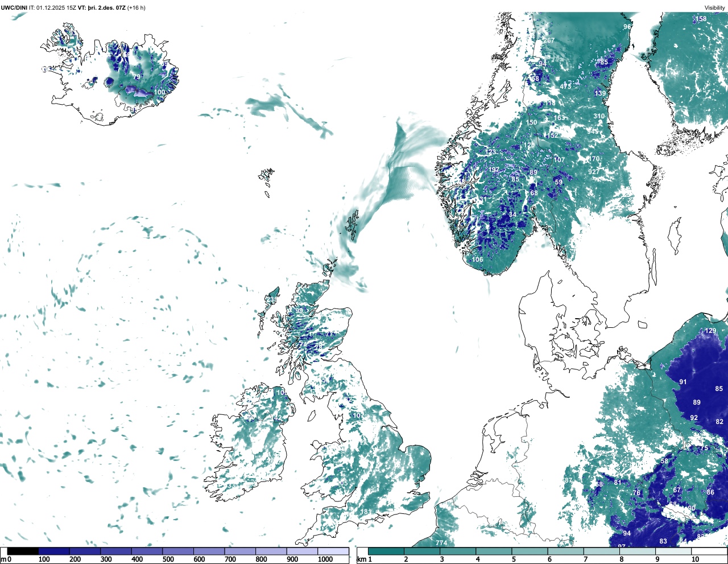Click the '1000' tick on the metre legend
Viewport: 728px width, 564px height.
click(325, 559)
